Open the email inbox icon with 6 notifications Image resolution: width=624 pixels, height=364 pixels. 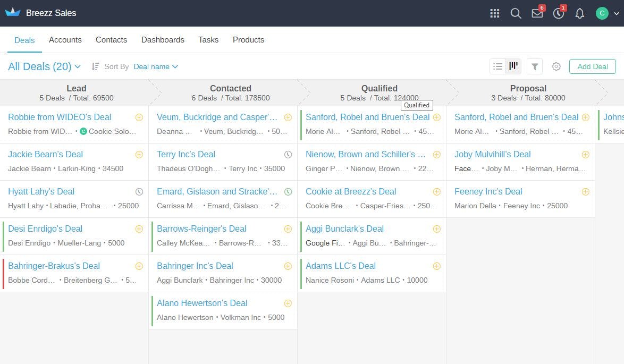[537, 13]
